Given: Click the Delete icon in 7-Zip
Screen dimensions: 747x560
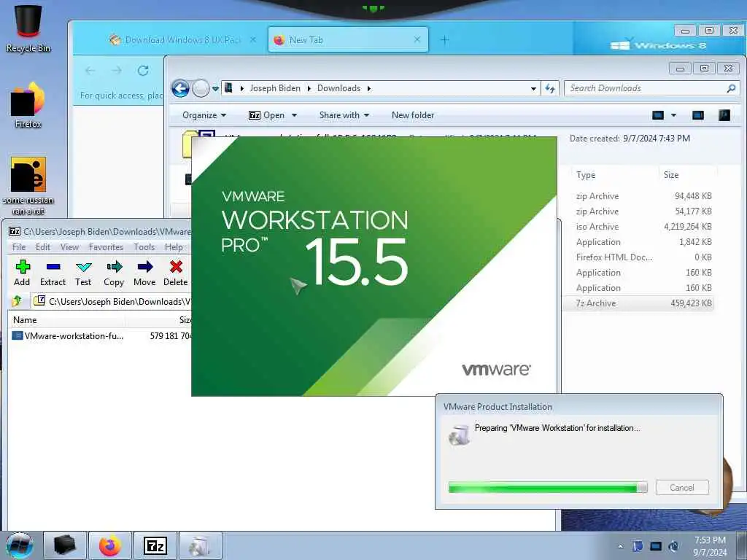Looking at the screenshot, I should (175, 273).
